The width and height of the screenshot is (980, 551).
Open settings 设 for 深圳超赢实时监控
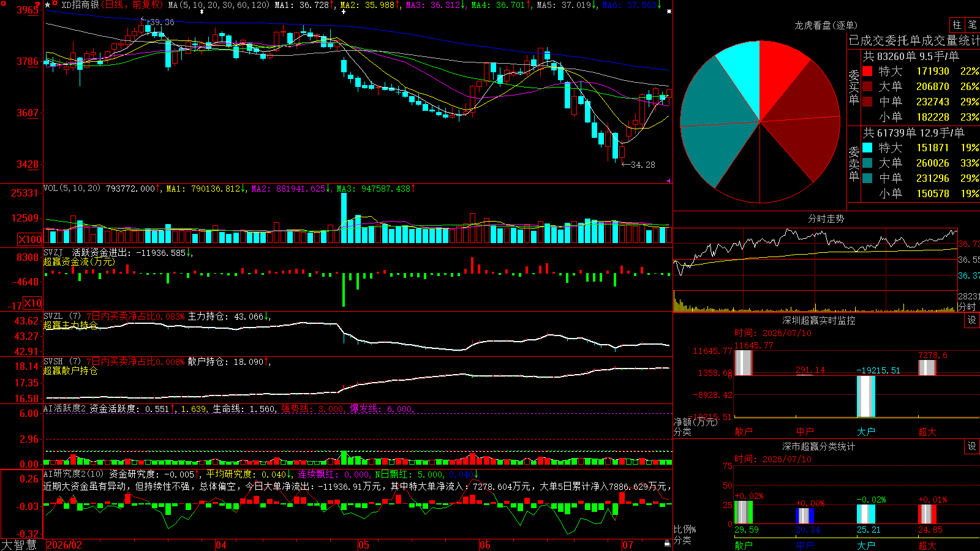(x=972, y=320)
